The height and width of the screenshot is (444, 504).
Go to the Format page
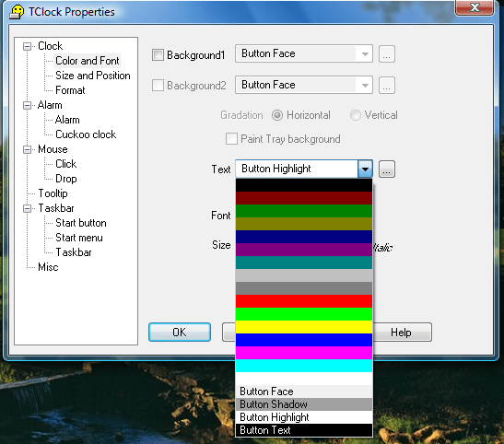70,90
